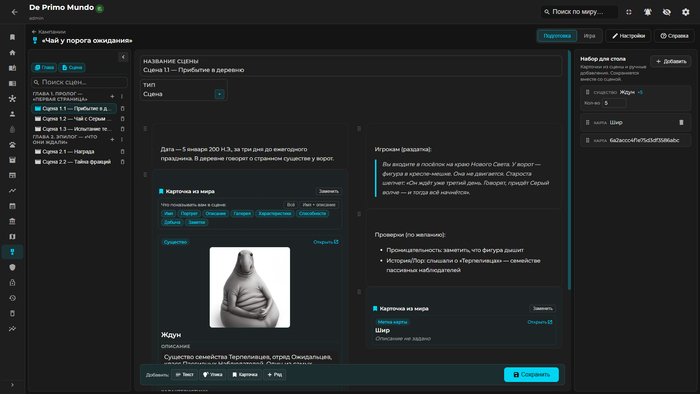The height and width of the screenshot is (394, 700).
Task: Open the history clock icon in left sidebar
Action: tap(12, 298)
